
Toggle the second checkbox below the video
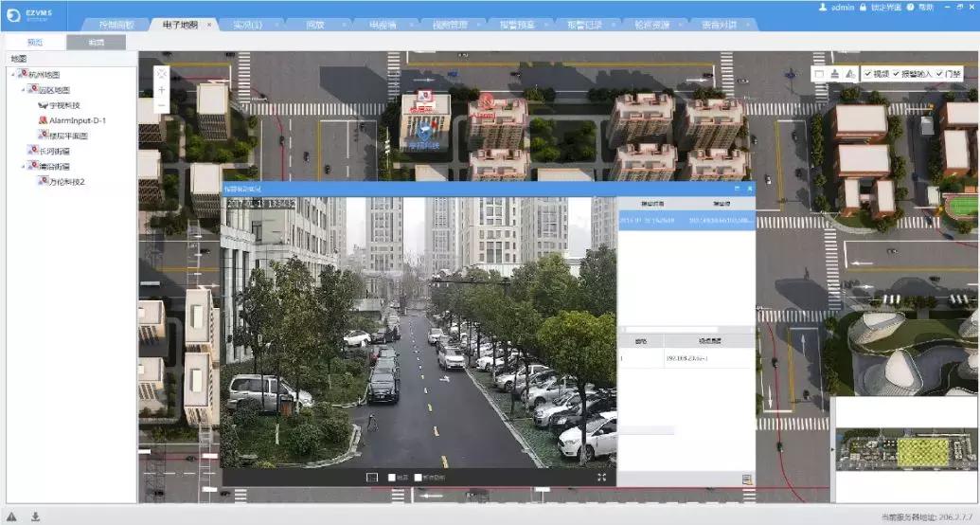418,478
